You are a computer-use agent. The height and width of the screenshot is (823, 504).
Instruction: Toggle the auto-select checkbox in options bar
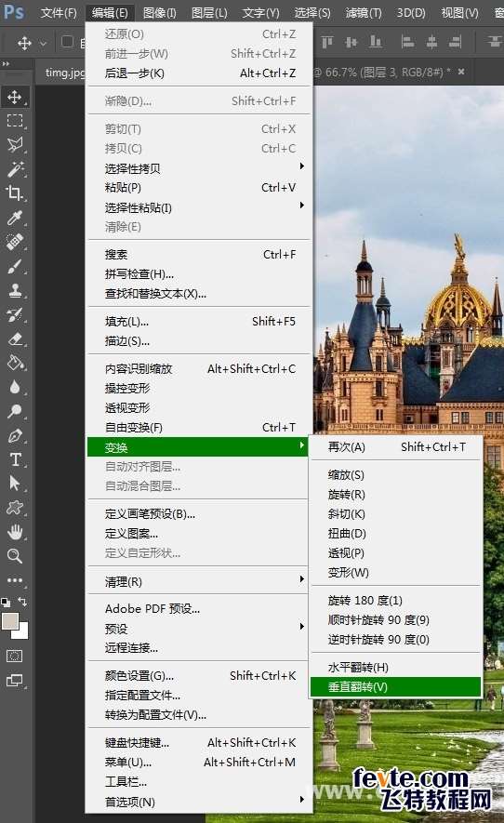[67, 41]
